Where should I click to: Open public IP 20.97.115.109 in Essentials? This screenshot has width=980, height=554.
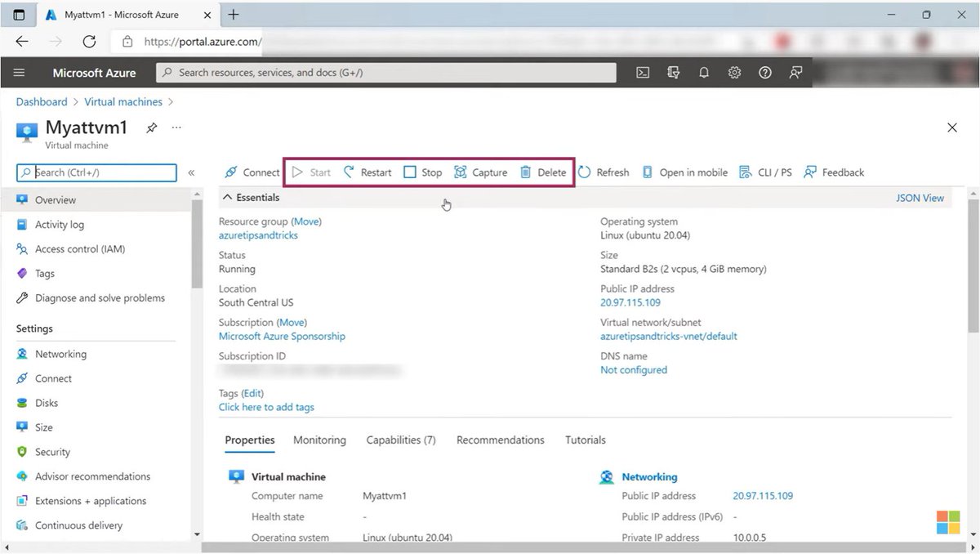click(630, 302)
